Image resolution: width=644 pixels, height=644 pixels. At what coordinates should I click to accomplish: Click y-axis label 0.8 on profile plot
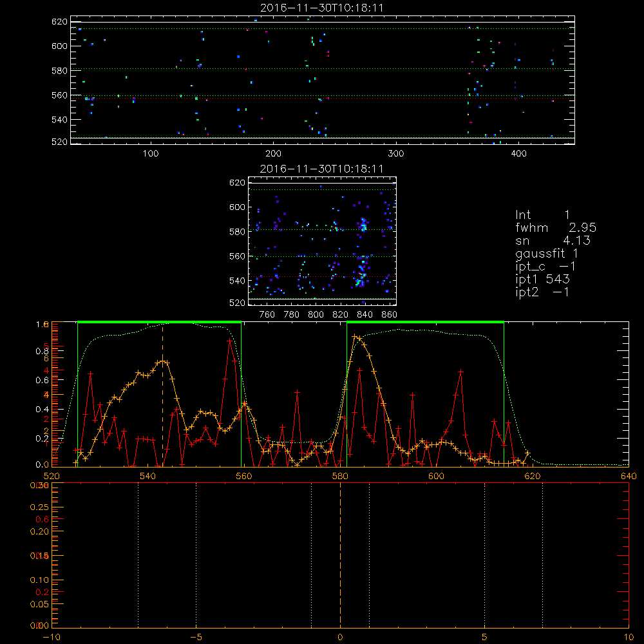point(42,351)
